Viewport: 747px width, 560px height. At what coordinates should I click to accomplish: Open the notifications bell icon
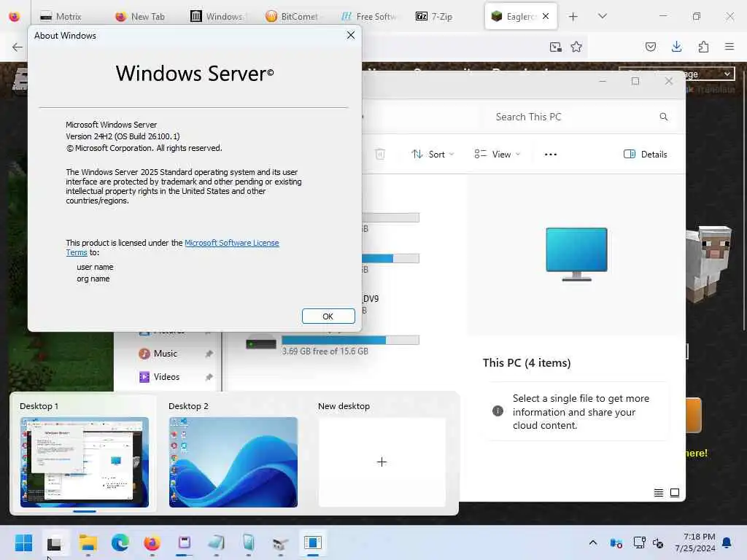click(x=727, y=542)
